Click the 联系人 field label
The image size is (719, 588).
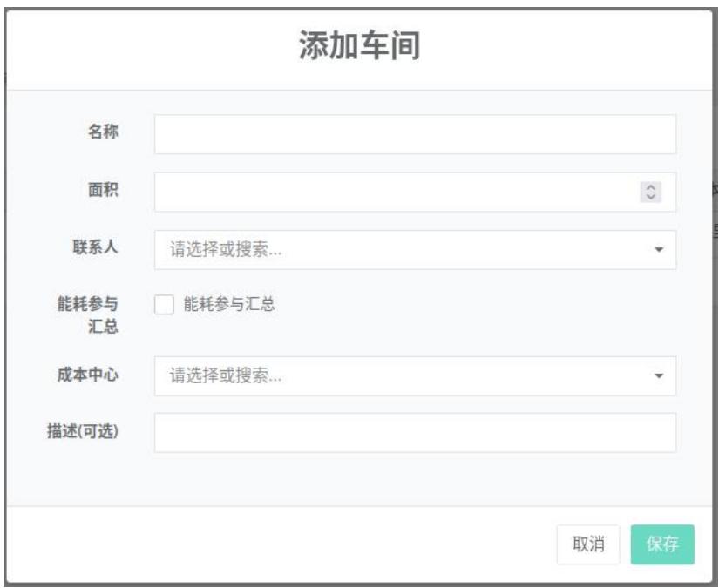pos(98,248)
